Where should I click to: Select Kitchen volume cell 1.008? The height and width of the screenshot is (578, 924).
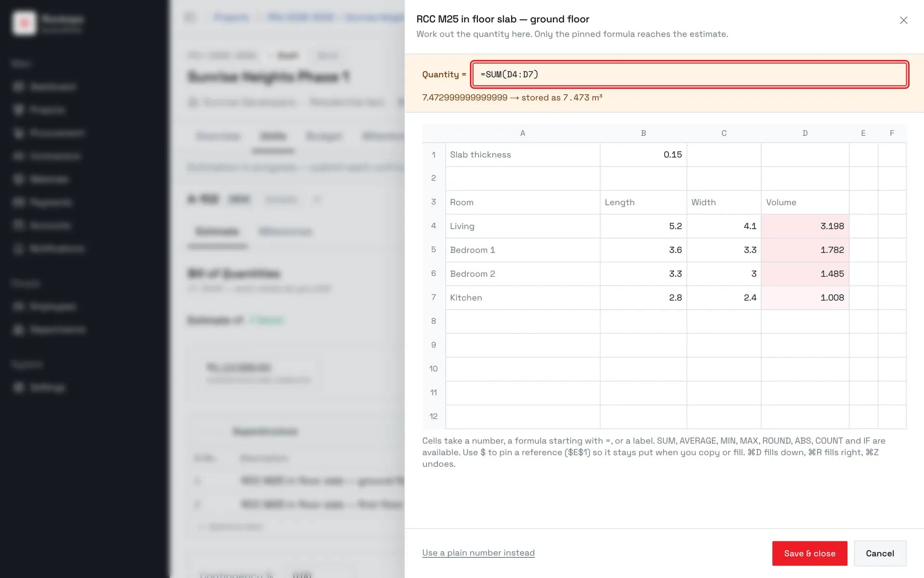click(x=805, y=298)
